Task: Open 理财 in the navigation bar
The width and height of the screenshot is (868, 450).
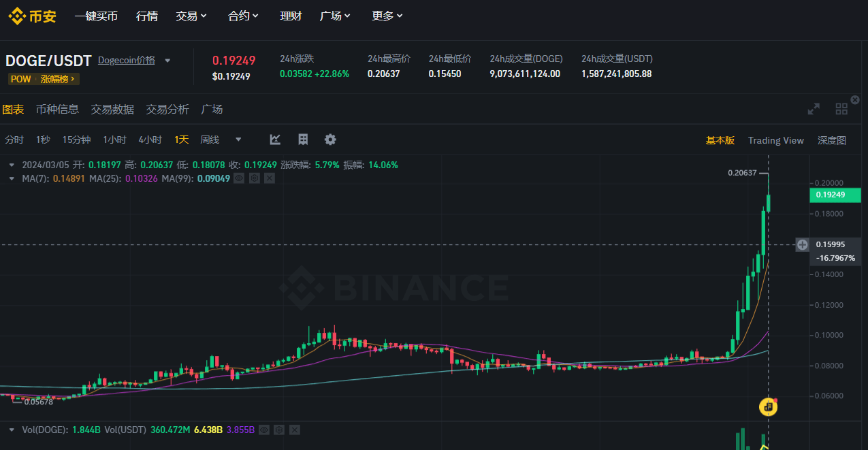Action: 291,16
